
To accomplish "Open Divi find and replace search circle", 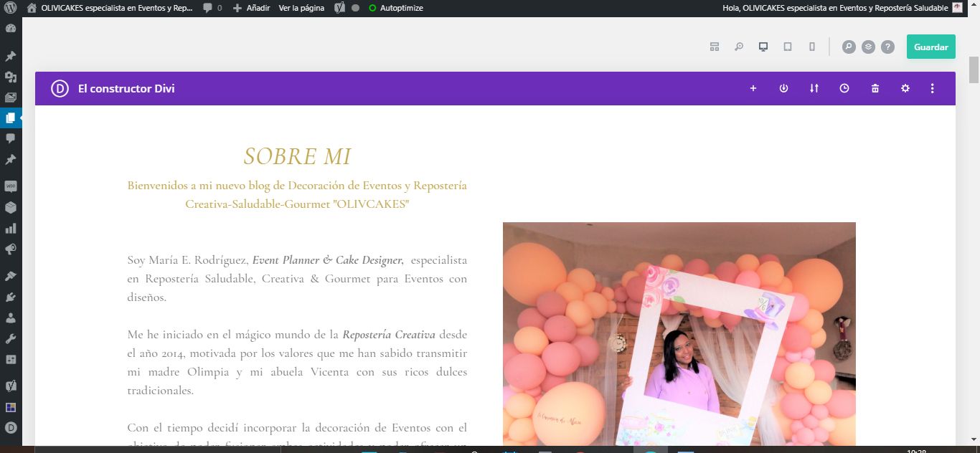I will point(849,47).
